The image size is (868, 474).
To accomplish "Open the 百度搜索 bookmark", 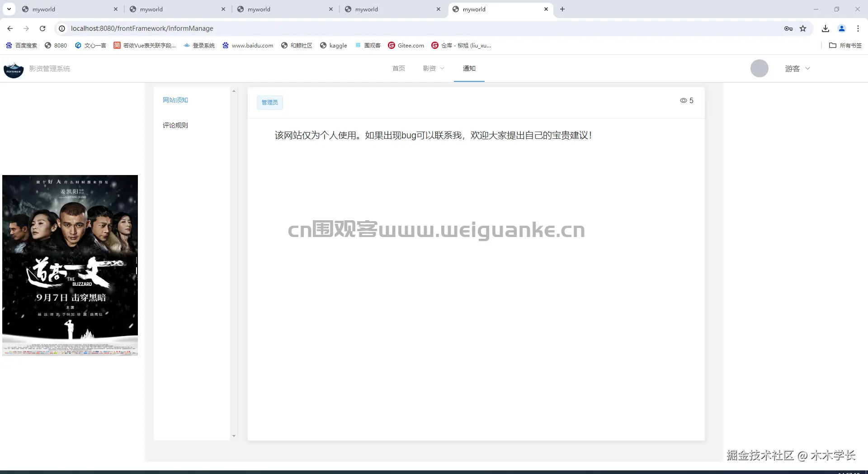I will pos(21,45).
